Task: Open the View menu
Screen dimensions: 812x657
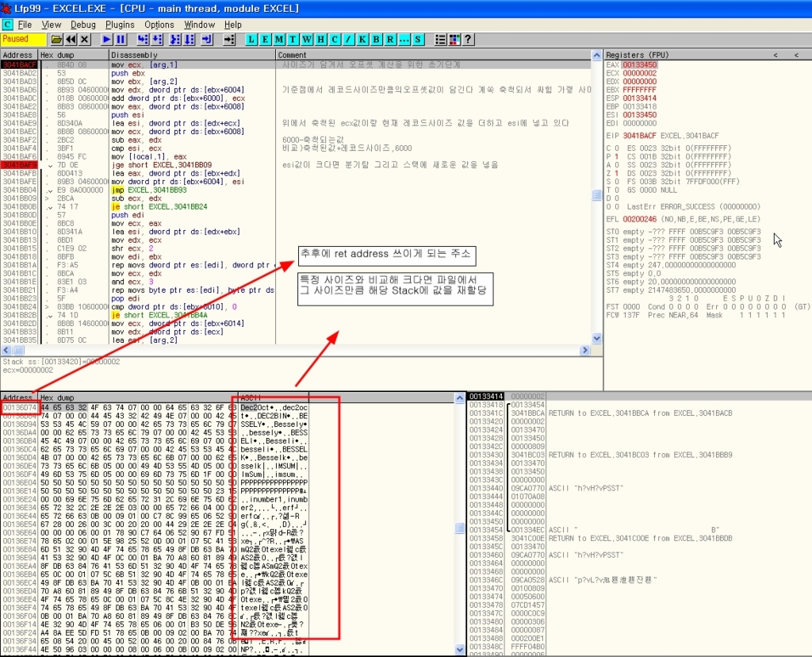Action: click(52, 25)
